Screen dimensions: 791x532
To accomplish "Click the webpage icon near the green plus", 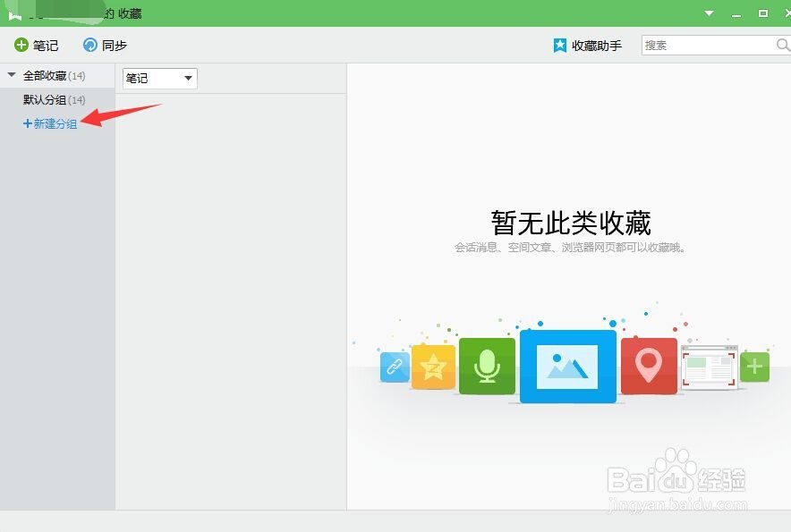I will [x=710, y=366].
